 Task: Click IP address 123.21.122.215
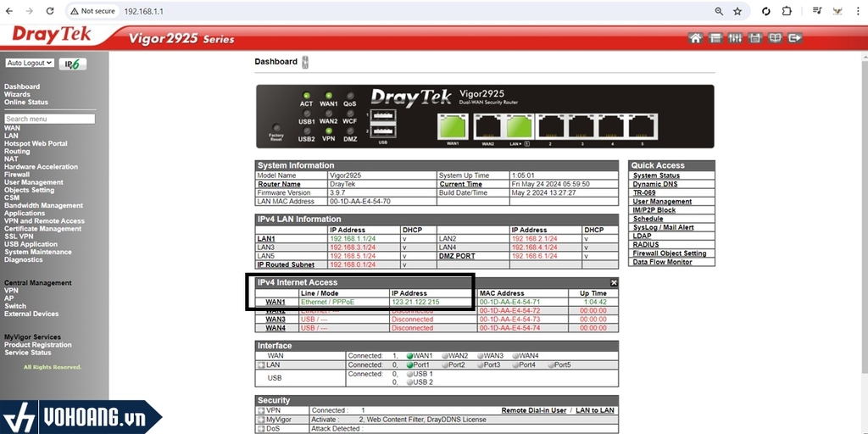point(415,303)
